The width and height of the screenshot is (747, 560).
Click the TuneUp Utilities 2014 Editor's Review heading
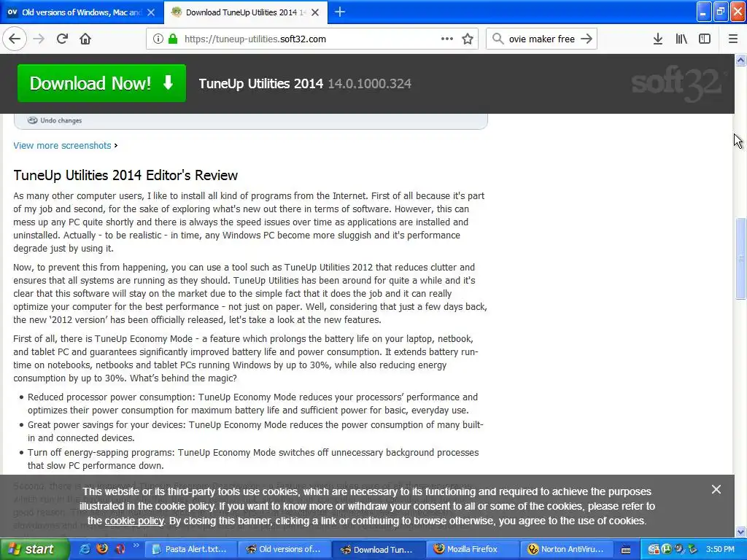click(x=125, y=175)
